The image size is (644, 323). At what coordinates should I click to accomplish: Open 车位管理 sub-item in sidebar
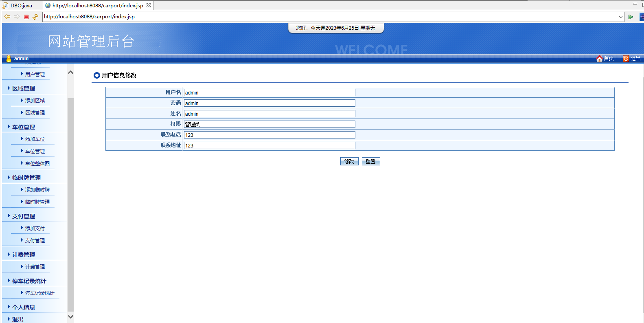[35, 152]
